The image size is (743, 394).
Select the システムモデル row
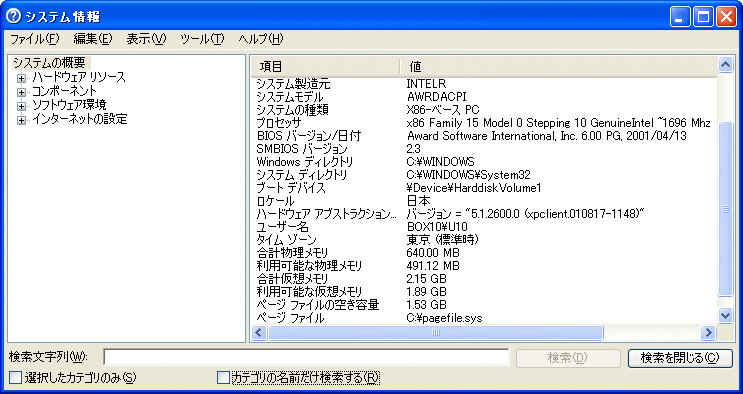[x=484, y=97]
